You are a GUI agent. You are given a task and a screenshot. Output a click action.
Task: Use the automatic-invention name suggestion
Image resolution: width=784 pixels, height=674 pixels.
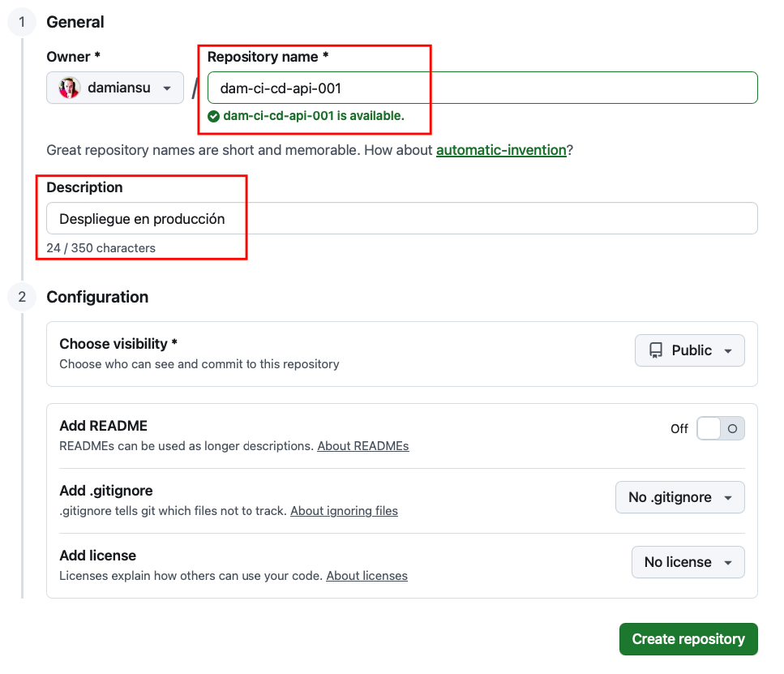pyautogui.click(x=501, y=150)
